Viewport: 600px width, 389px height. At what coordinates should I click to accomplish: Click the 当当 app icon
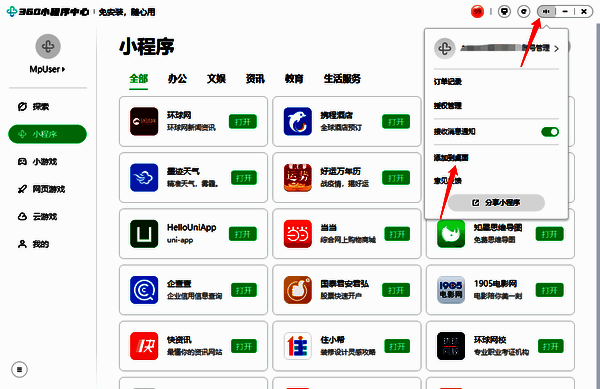point(298,234)
